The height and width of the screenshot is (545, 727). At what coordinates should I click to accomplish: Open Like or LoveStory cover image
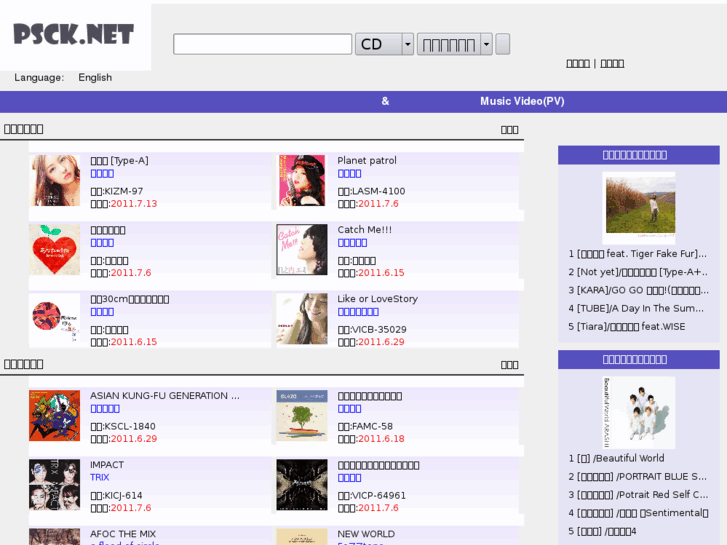pos(302,319)
